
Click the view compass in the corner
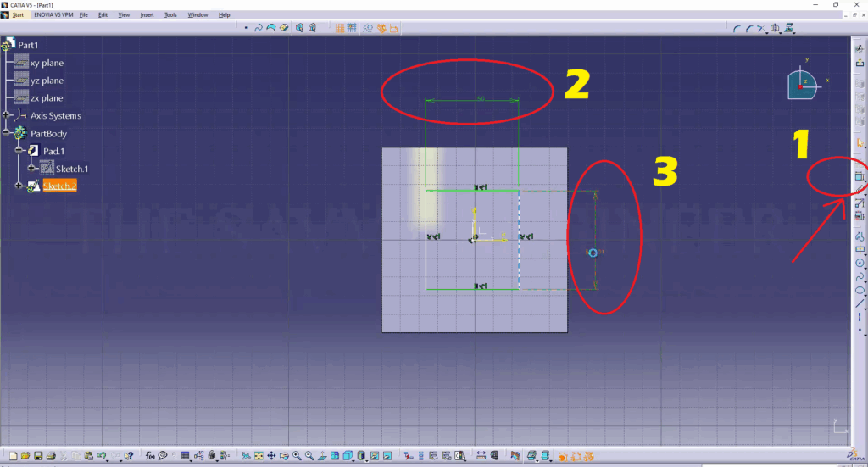[803, 84]
